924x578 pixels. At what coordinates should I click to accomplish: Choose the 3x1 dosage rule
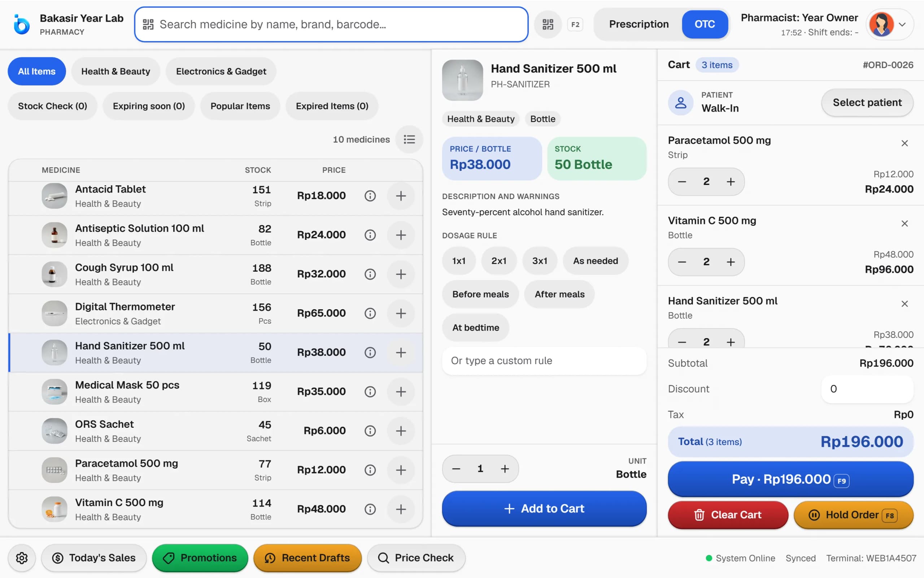point(540,261)
